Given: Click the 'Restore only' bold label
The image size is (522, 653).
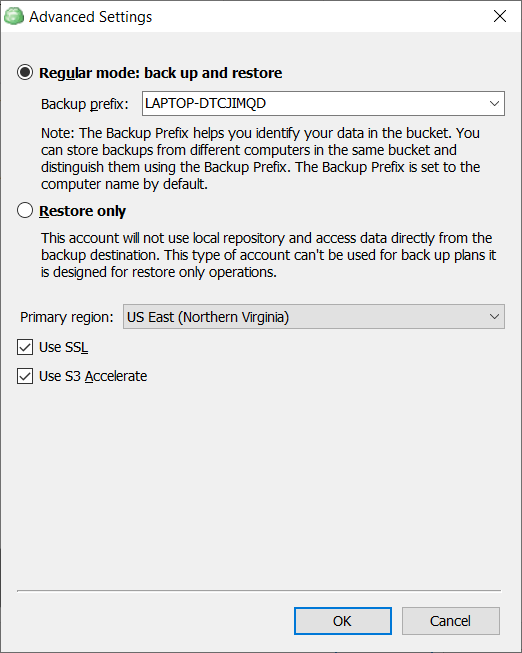Looking at the screenshot, I should [82, 211].
